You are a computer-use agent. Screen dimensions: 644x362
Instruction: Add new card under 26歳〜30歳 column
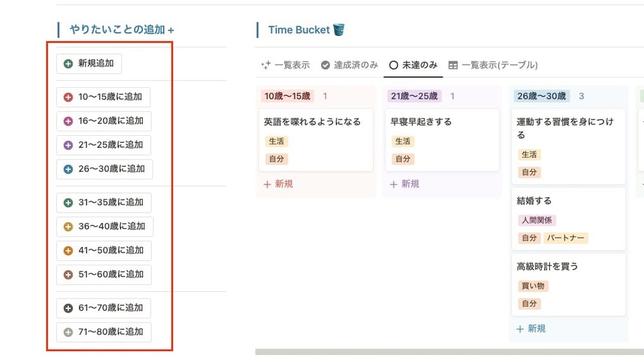(531, 329)
